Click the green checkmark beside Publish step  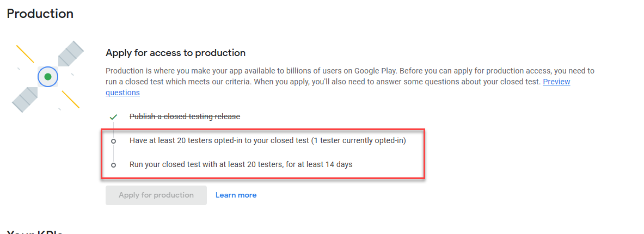[x=113, y=116]
